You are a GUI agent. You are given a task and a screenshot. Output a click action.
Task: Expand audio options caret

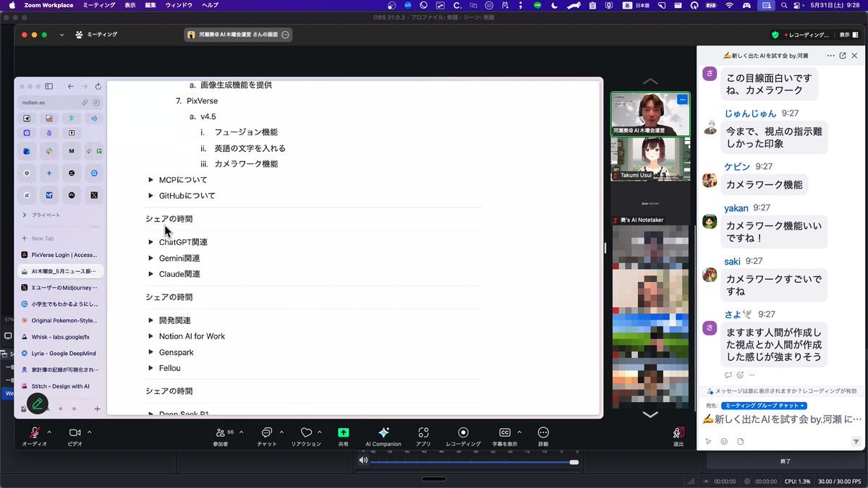pyautogui.click(x=49, y=432)
